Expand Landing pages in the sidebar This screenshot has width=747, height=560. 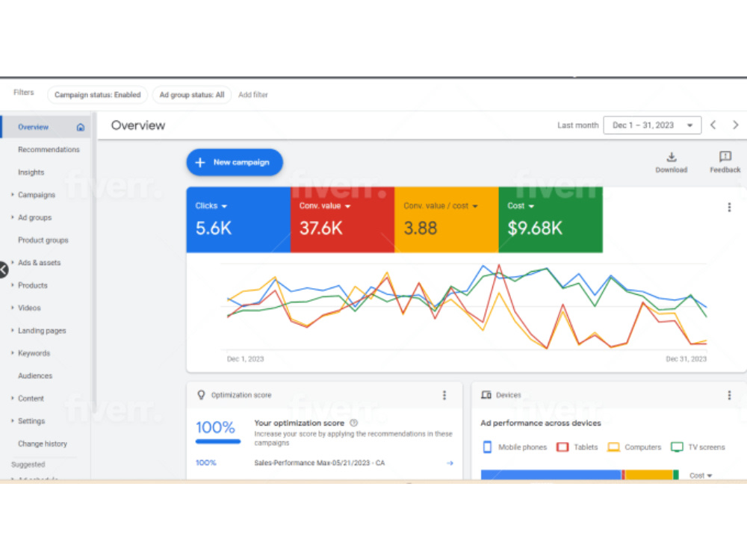[x=13, y=330]
